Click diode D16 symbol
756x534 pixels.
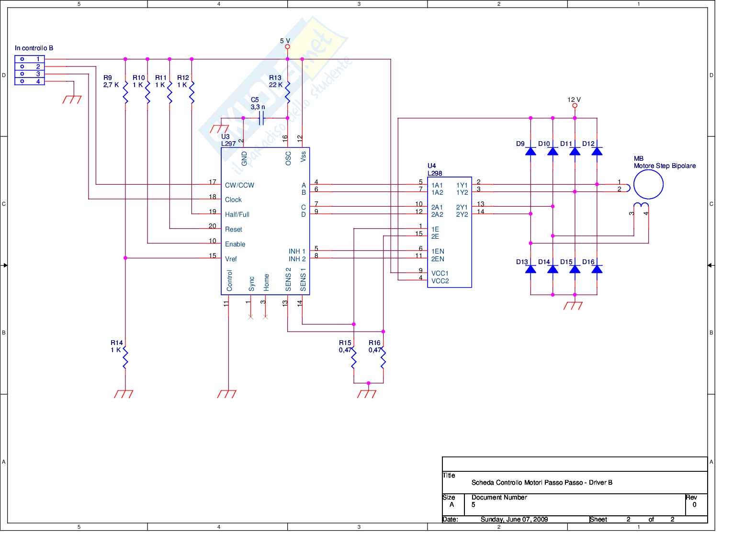pos(597,269)
